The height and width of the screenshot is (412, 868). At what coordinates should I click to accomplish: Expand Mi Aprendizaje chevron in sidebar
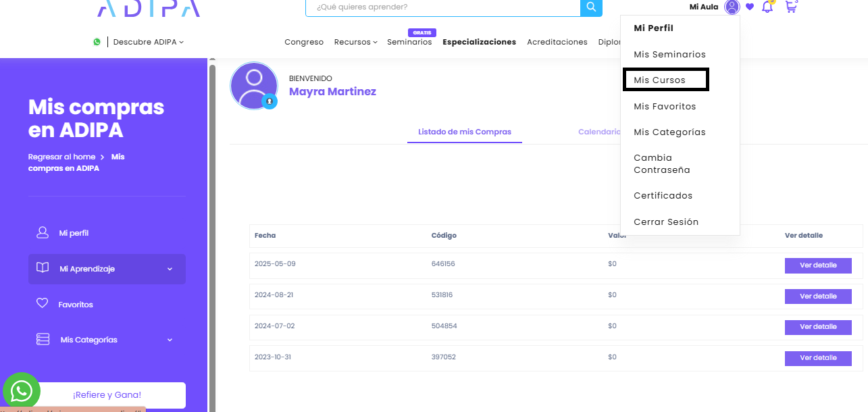(x=170, y=269)
